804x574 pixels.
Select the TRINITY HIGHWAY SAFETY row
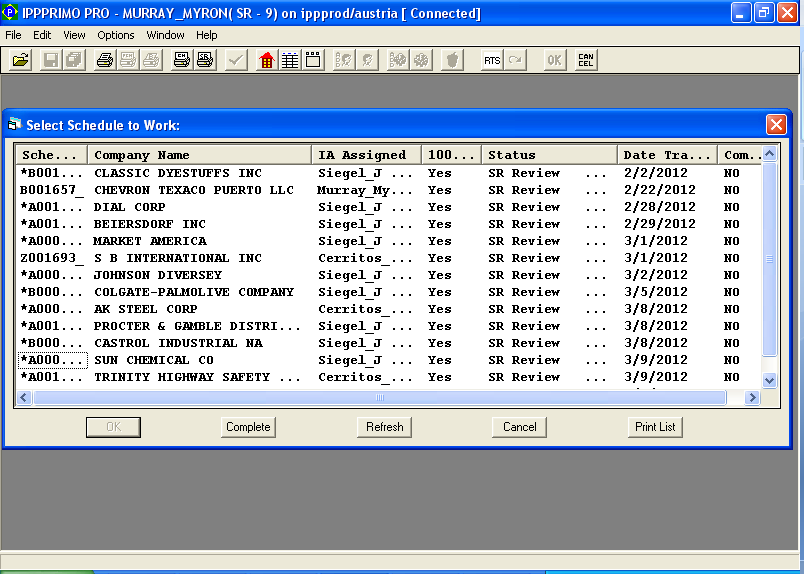coord(389,377)
